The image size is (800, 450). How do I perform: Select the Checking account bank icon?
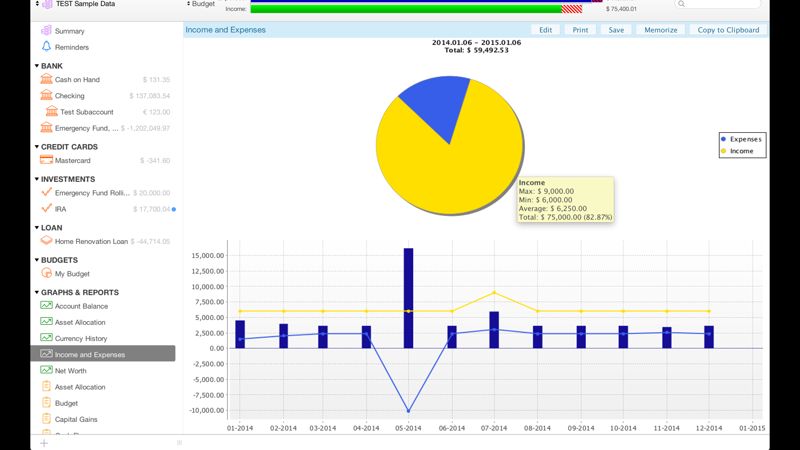(46, 95)
